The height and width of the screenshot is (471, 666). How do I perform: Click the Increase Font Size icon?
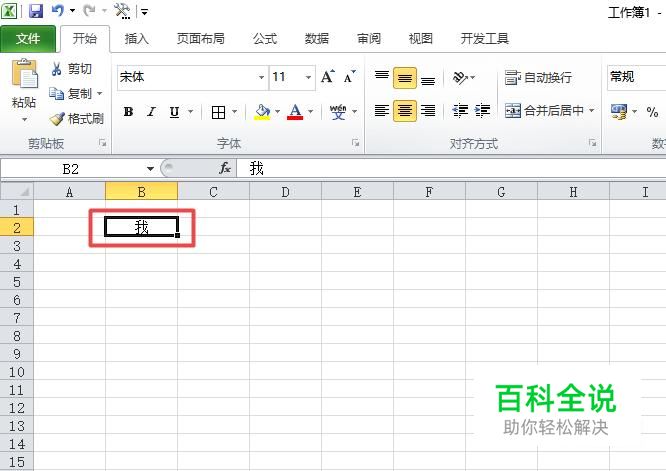click(x=327, y=77)
